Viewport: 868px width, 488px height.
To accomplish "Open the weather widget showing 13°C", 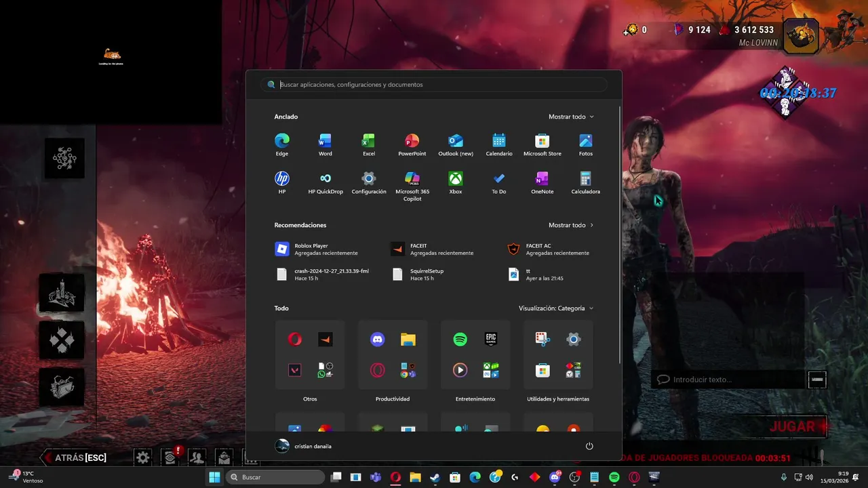I will (x=26, y=477).
